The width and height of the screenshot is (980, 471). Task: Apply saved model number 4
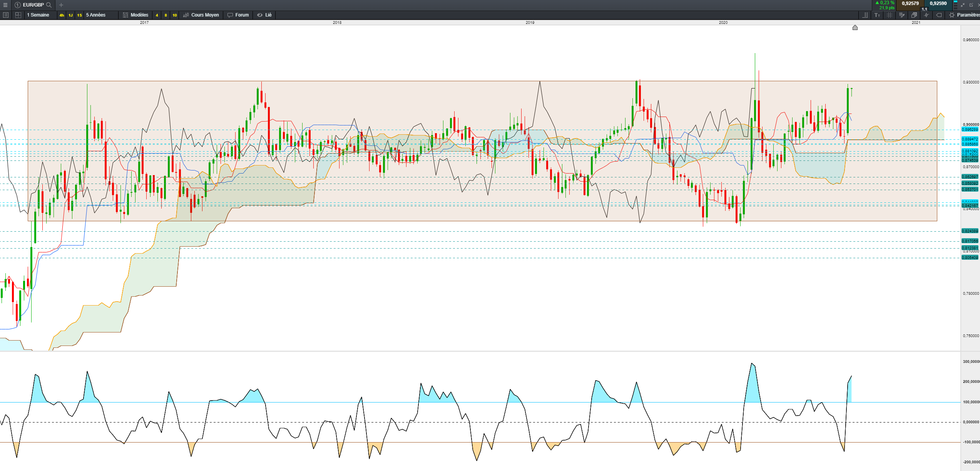click(157, 15)
